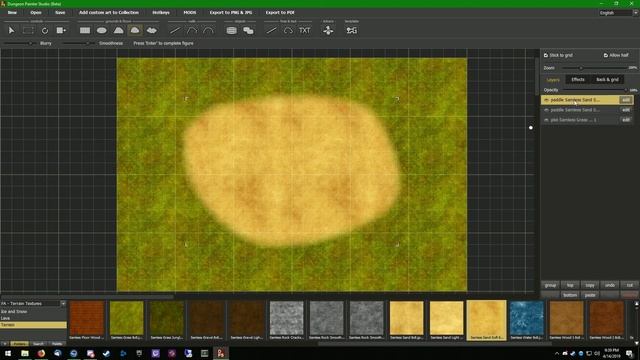Open Twitch app from taskbar

[x=156, y=353]
